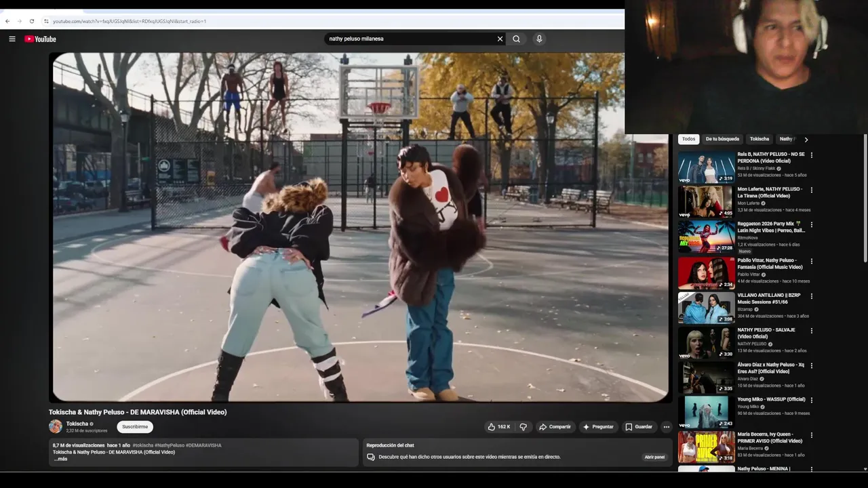Click the #DEMARAVISHA hashtag link
The height and width of the screenshot is (488, 868).
click(x=203, y=445)
